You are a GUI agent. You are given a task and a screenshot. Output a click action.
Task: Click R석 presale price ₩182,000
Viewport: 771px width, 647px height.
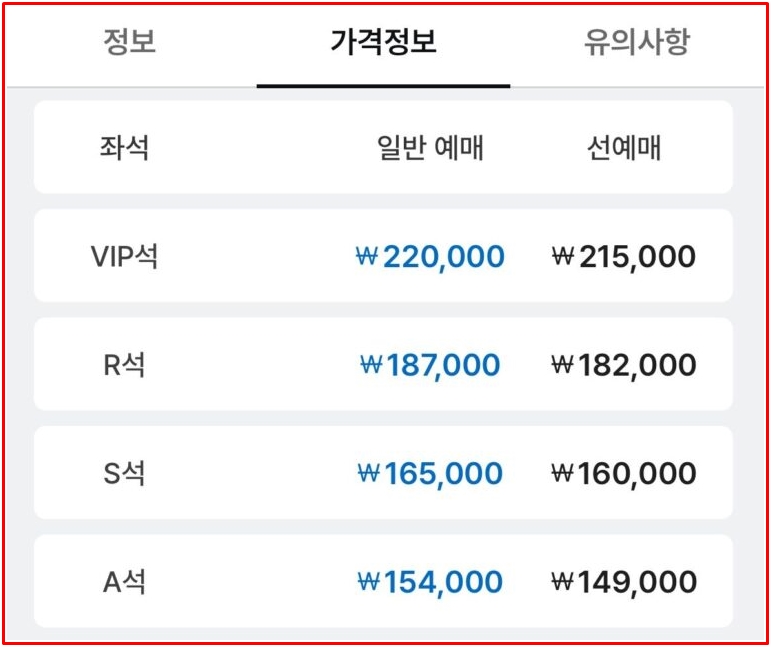click(x=624, y=365)
